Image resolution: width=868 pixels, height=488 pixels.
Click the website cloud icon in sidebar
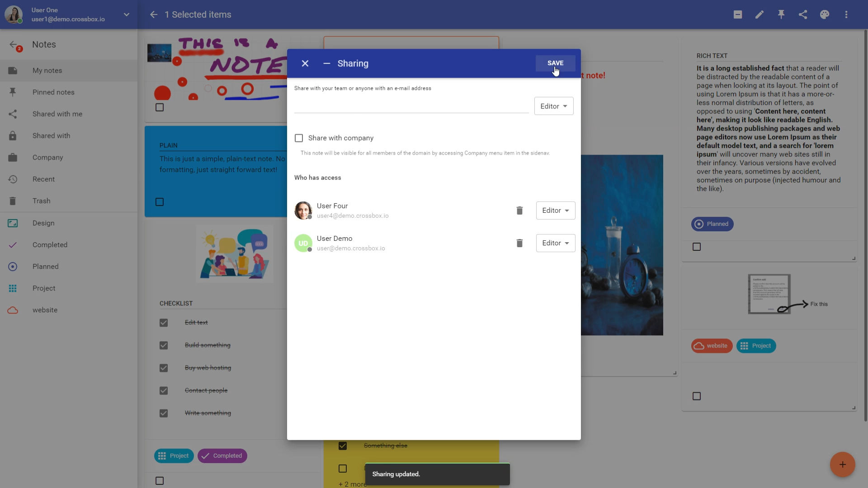[13, 310]
